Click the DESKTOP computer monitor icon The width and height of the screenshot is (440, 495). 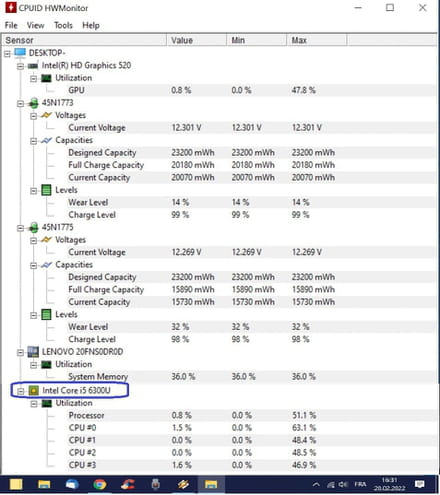coord(20,53)
